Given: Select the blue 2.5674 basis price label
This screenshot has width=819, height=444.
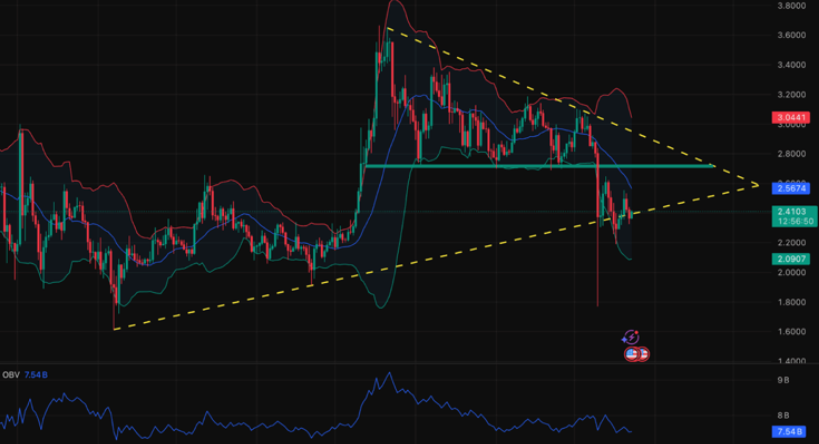Looking at the screenshot, I should tap(791, 188).
